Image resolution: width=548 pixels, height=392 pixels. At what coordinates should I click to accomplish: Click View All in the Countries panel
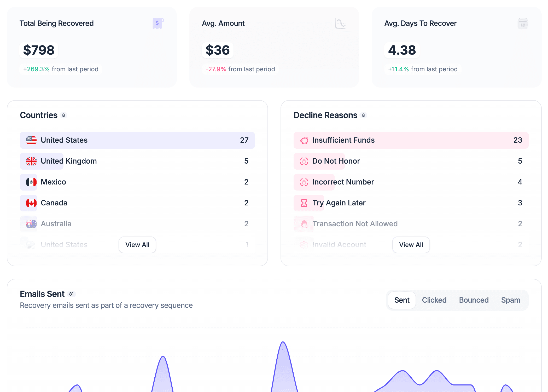tap(137, 245)
